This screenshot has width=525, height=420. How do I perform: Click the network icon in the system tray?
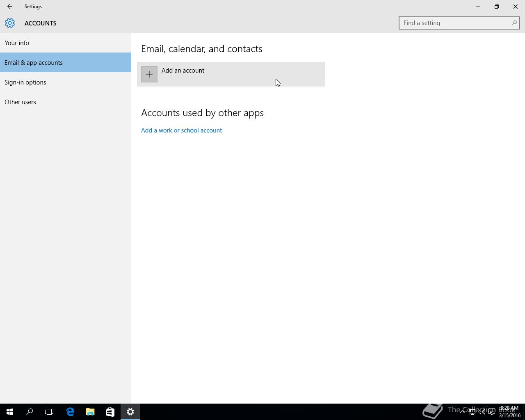[x=472, y=412]
